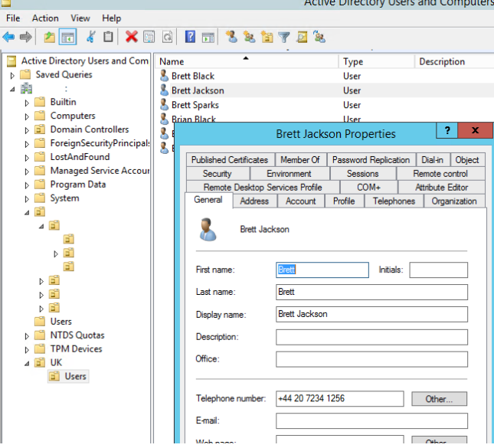Open the Attribute Editor tab
Screen dimensions: 494x448
pos(441,187)
